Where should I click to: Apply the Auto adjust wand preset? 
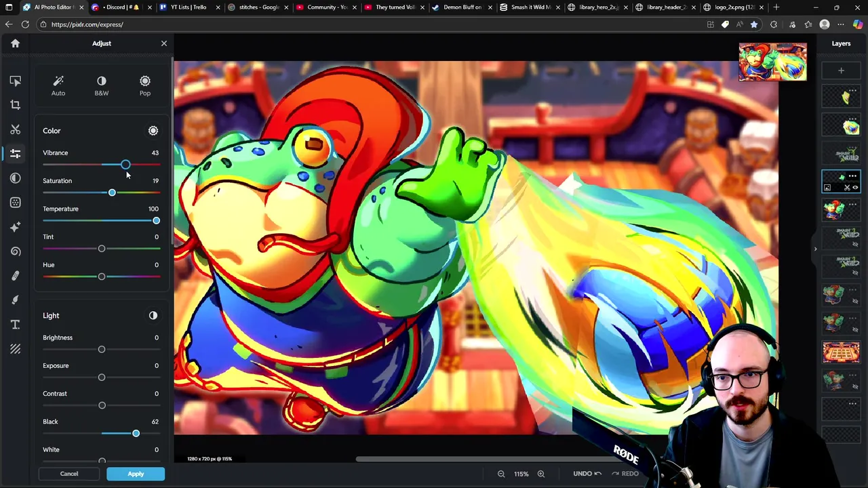[x=58, y=85]
